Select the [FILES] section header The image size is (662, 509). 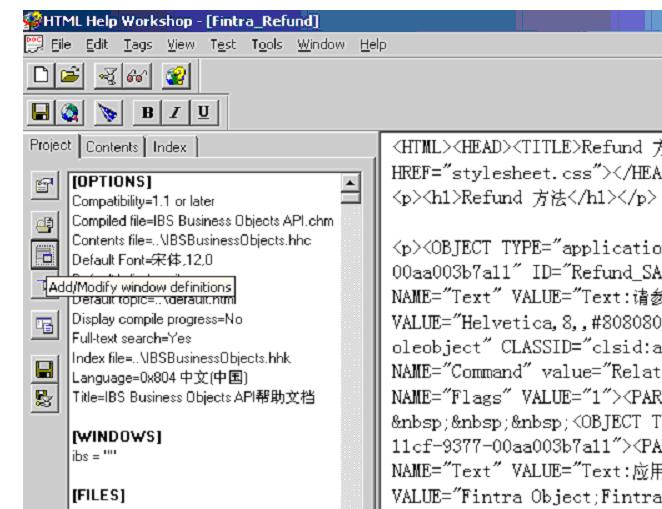[x=99, y=495]
